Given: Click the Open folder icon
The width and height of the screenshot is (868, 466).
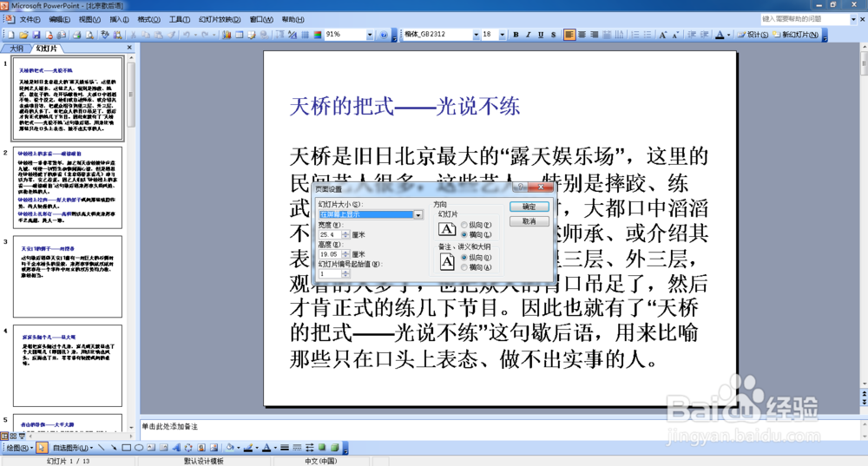Looking at the screenshot, I should click(x=23, y=35).
